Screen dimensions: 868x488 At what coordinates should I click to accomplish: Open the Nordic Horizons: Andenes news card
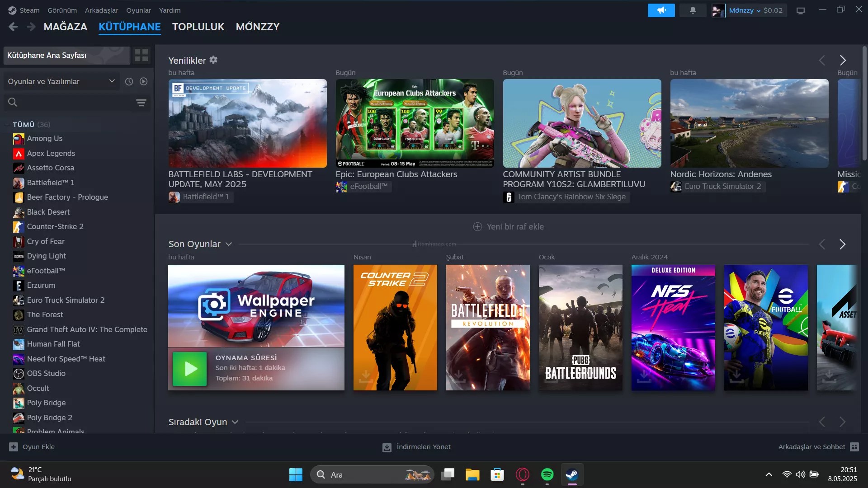click(749, 123)
